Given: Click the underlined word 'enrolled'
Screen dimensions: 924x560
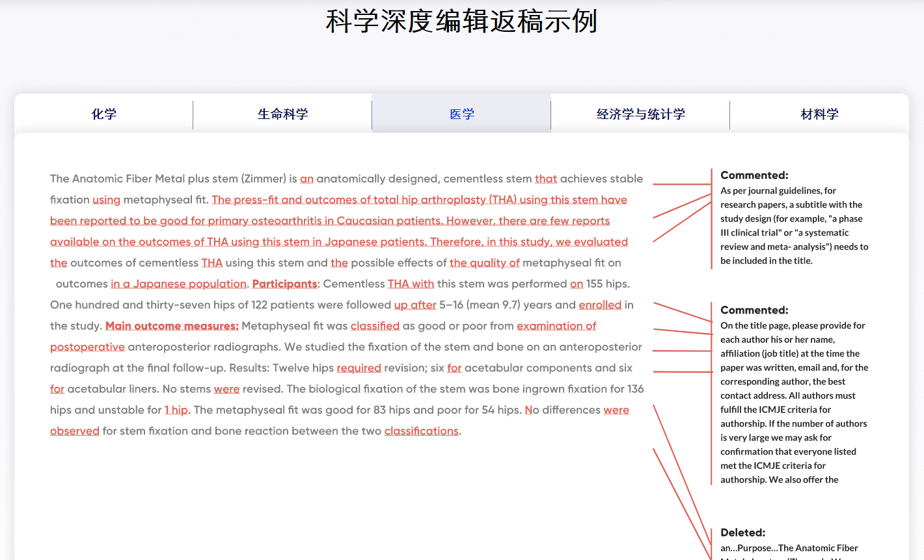Looking at the screenshot, I should pyautogui.click(x=600, y=304).
